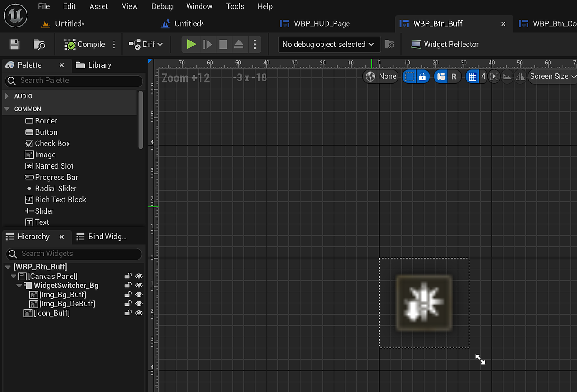Hide the Img_Bg_Buff widget
The width and height of the screenshot is (577, 392).
[139, 295]
